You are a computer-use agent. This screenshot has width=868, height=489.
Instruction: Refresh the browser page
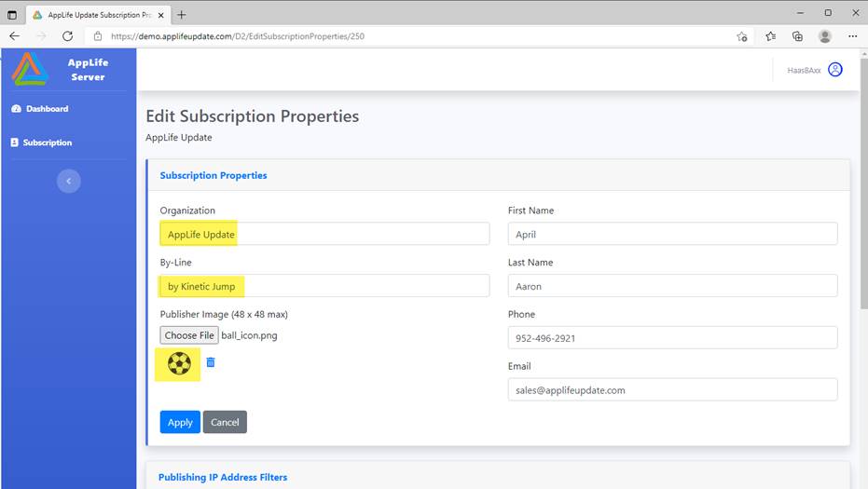point(67,36)
